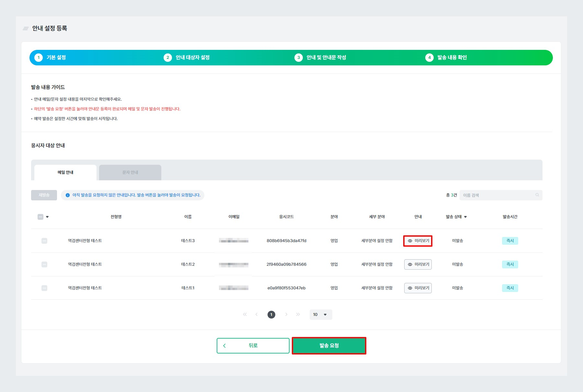Click the 전형명 column header
Image resolution: width=583 pixels, height=392 pixels.
click(x=116, y=217)
